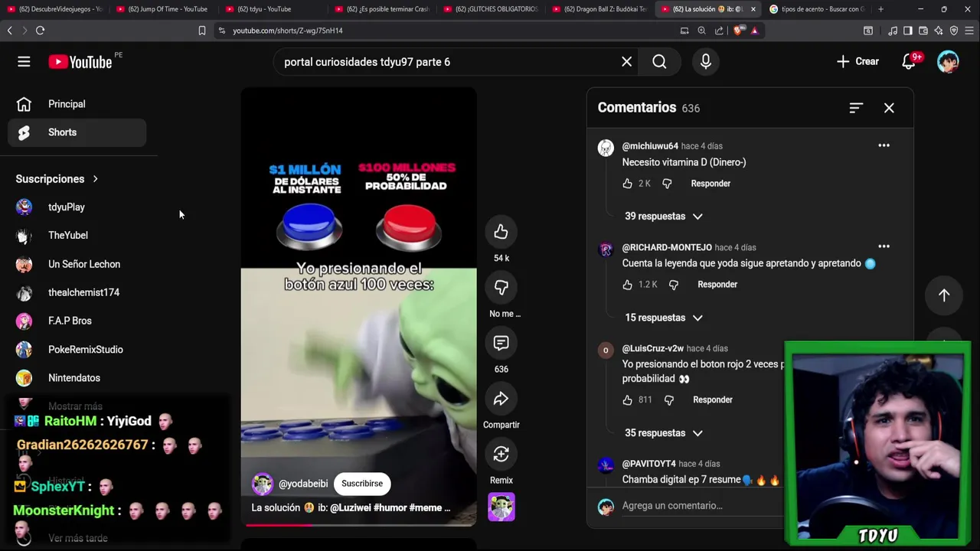
Task: Click the Brave Shields lion icon
Action: pos(738,31)
